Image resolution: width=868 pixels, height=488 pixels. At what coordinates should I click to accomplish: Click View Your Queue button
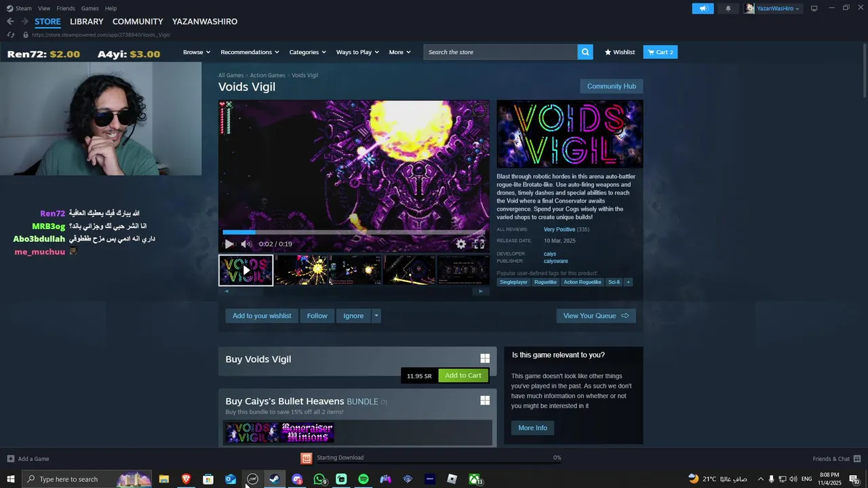(x=596, y=316)
